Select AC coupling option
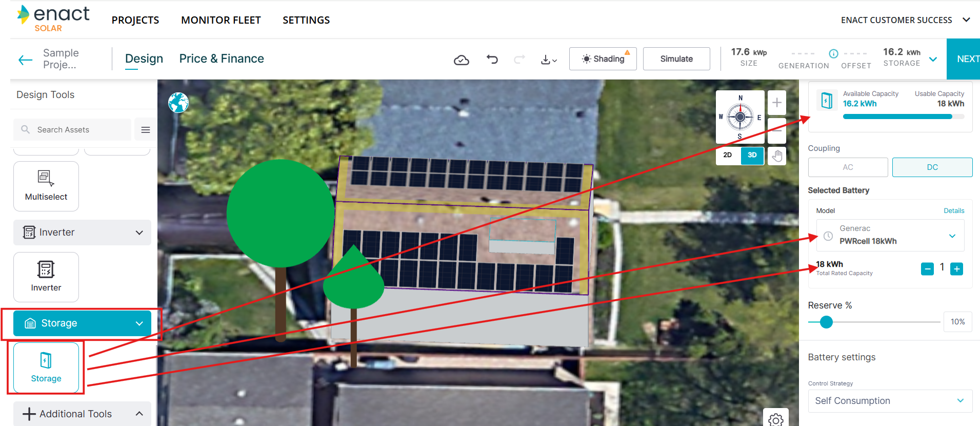Viewport: 980px width, 426px height. click(x=848, y=167)
